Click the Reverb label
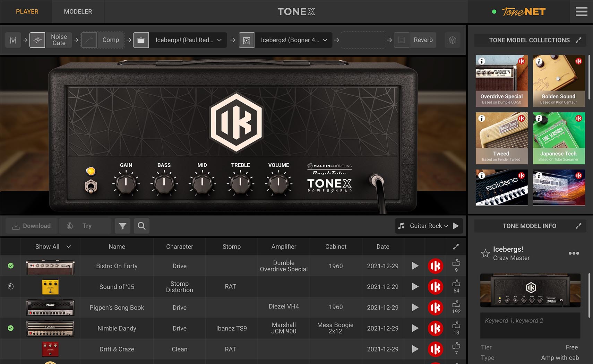 [423, 40]
